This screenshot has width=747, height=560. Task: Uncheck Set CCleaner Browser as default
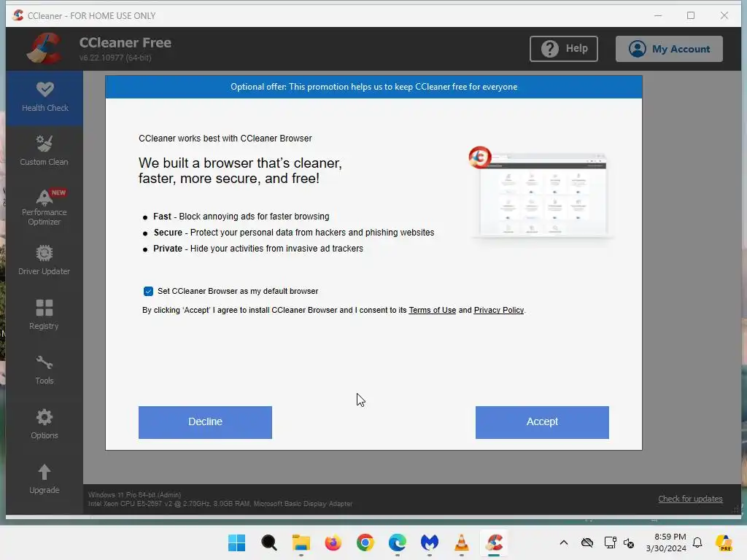[x=148, y=291]
